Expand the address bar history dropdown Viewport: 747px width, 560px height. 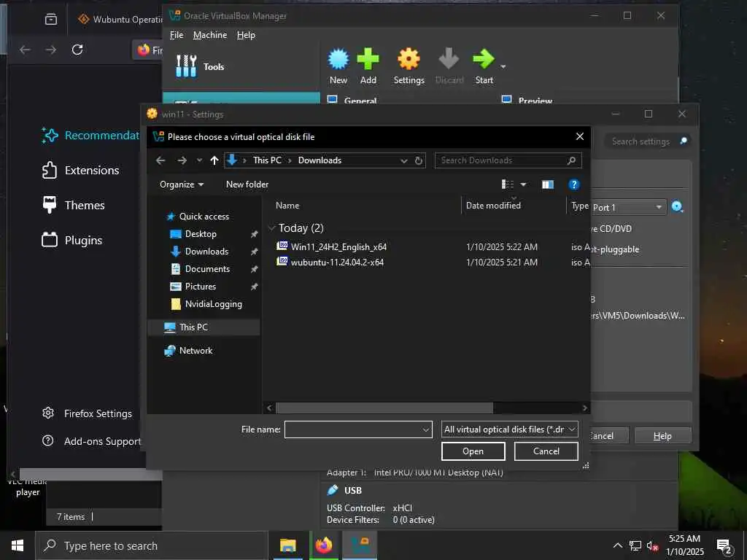click(404, 160)
